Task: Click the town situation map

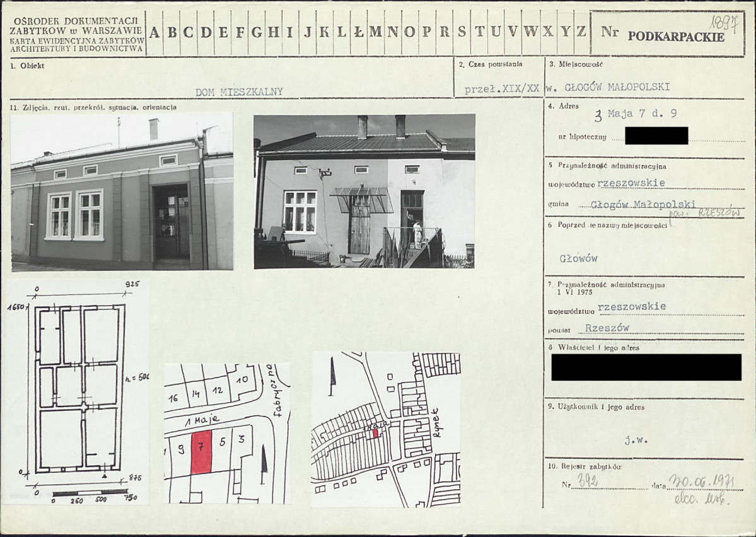Action: [x=386, y=429]
